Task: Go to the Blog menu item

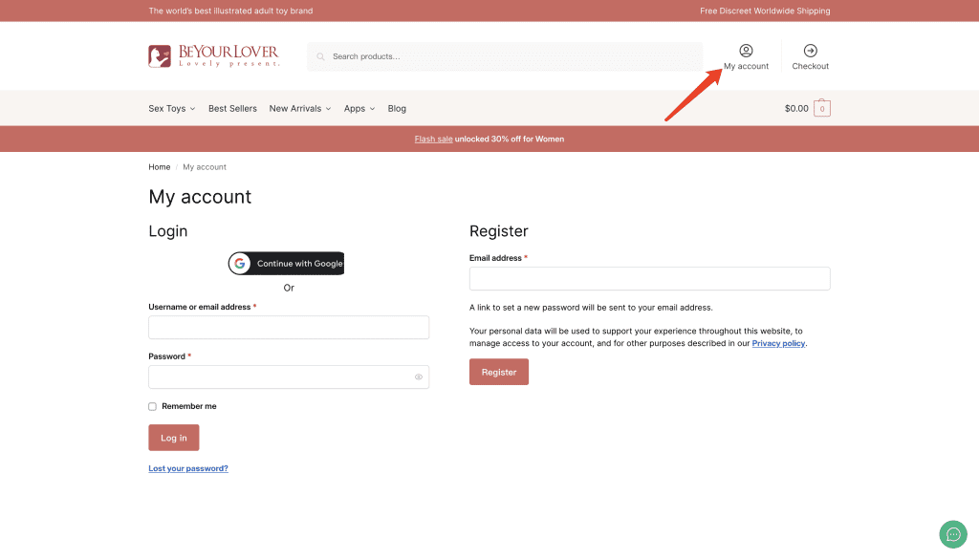Action: (397, 109)
